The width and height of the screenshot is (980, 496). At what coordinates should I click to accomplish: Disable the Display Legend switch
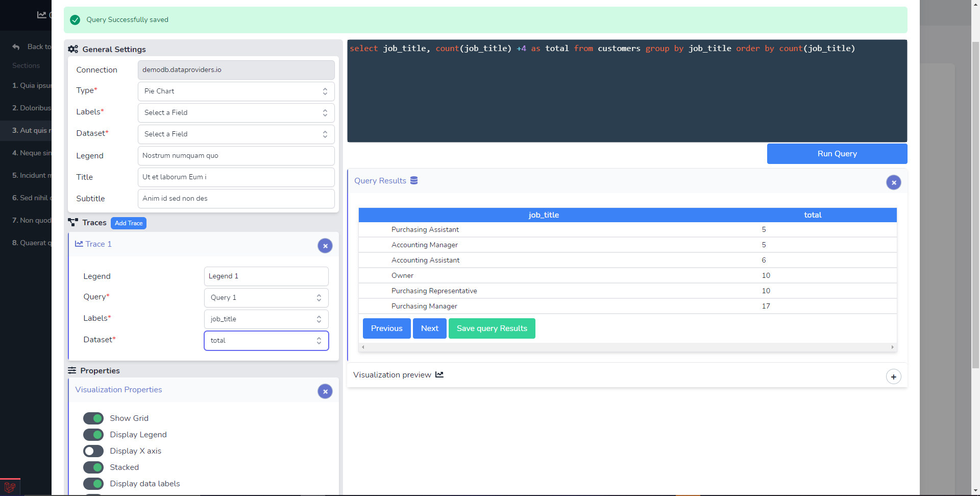click(x=93, y=435)
